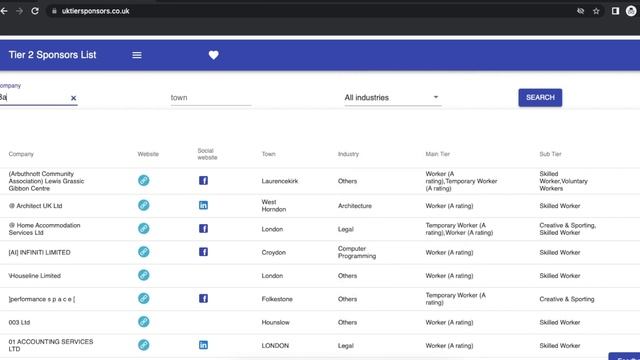This screenshot has height=360, width=640.
Task: Click the Town column header
Action: (269, 154)
